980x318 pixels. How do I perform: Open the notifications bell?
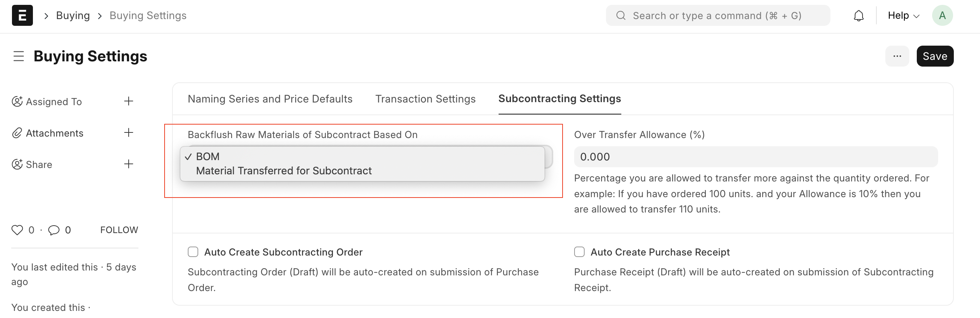pos(859,16)
